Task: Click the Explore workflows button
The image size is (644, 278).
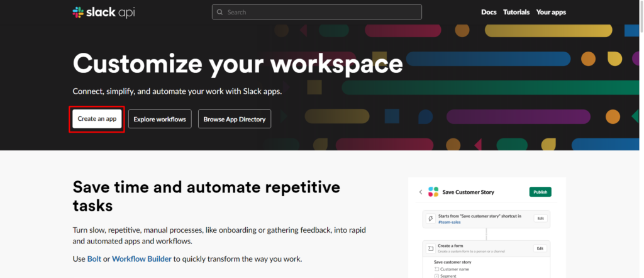Action: click(160, 119)
